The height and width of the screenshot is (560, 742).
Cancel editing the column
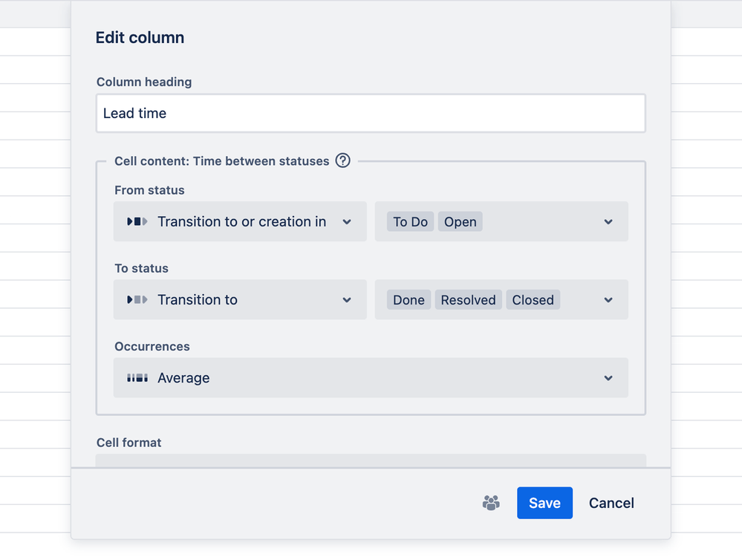pos(611,503)
